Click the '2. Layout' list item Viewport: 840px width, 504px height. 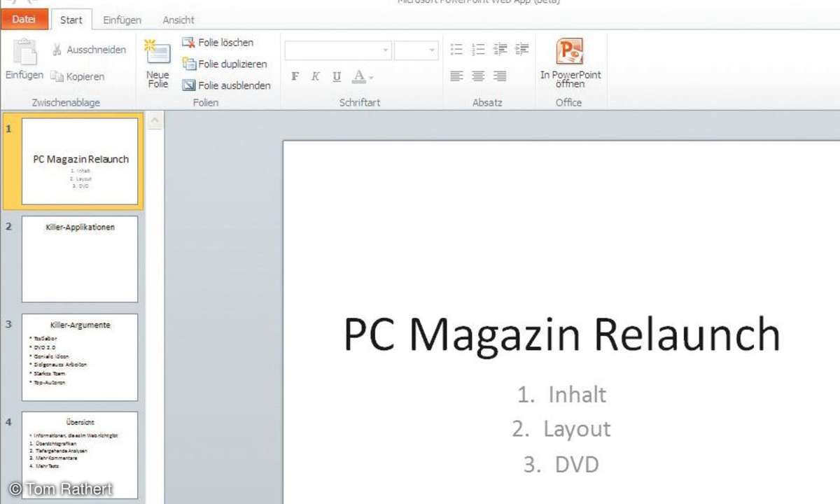[561, 429]
